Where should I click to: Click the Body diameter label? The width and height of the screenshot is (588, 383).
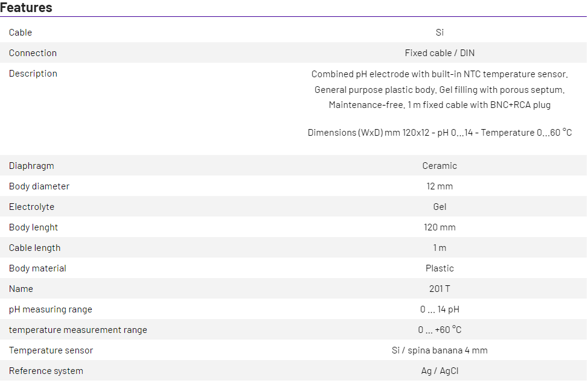click(39, 186)
